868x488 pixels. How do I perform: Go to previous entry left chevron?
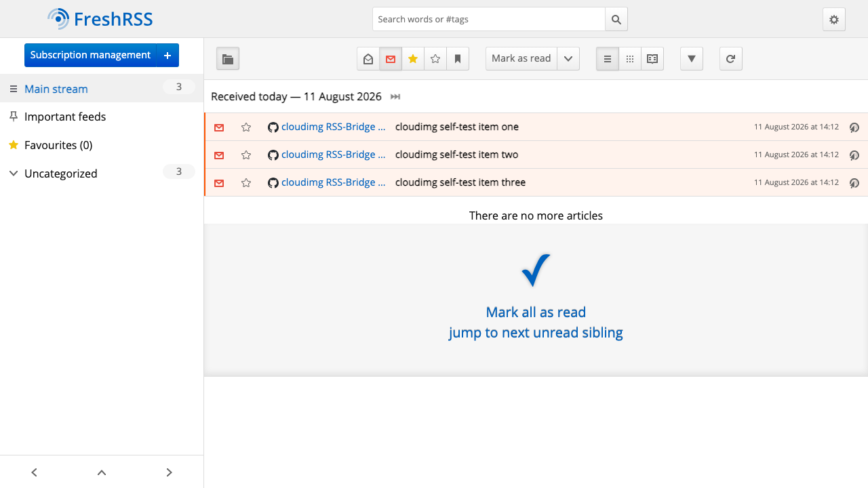pyautogui.click(x=34, y=472)
